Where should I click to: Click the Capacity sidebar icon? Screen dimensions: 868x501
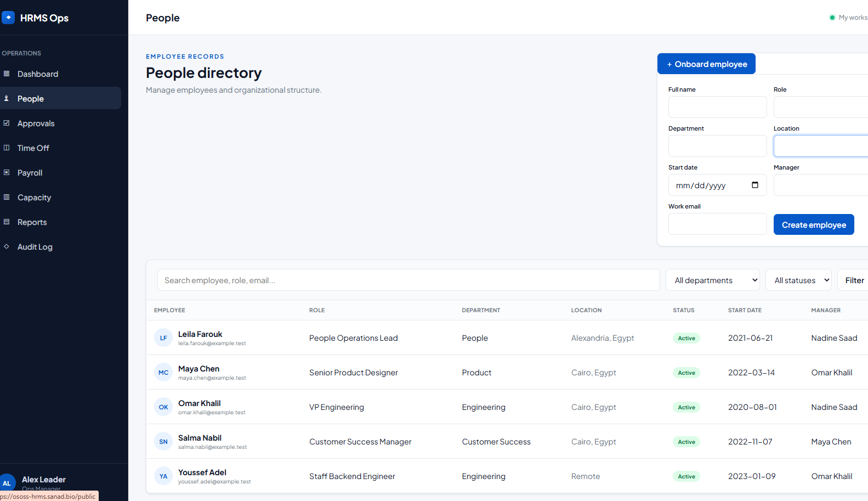[x=7, y=197]
